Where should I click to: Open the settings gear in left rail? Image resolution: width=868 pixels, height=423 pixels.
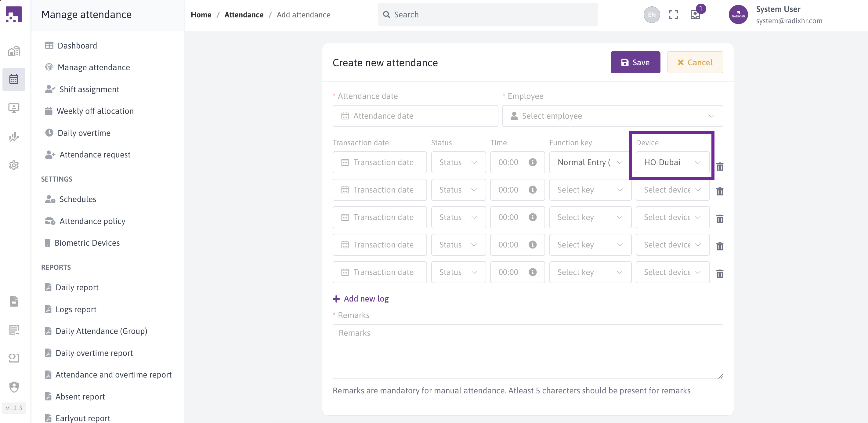(14, 165)
